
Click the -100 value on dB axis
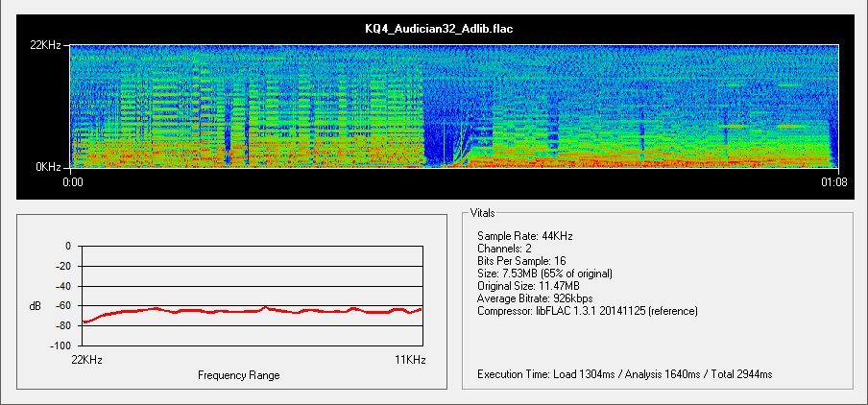[60, 345]
